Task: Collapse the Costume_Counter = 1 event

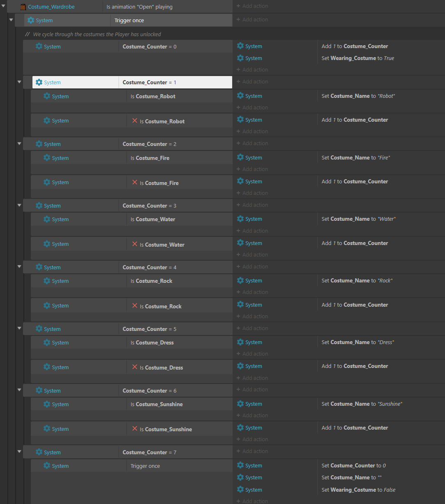Action: [19, 82]
